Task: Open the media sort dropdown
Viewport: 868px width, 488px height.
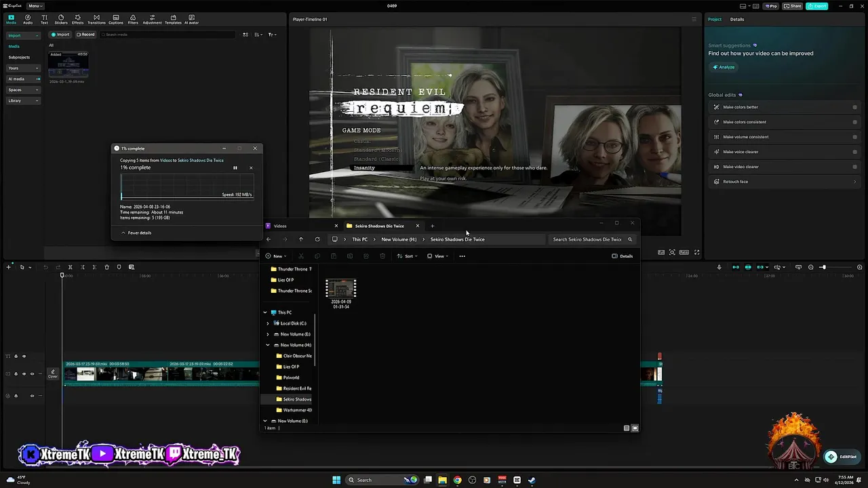Action: 260,35
